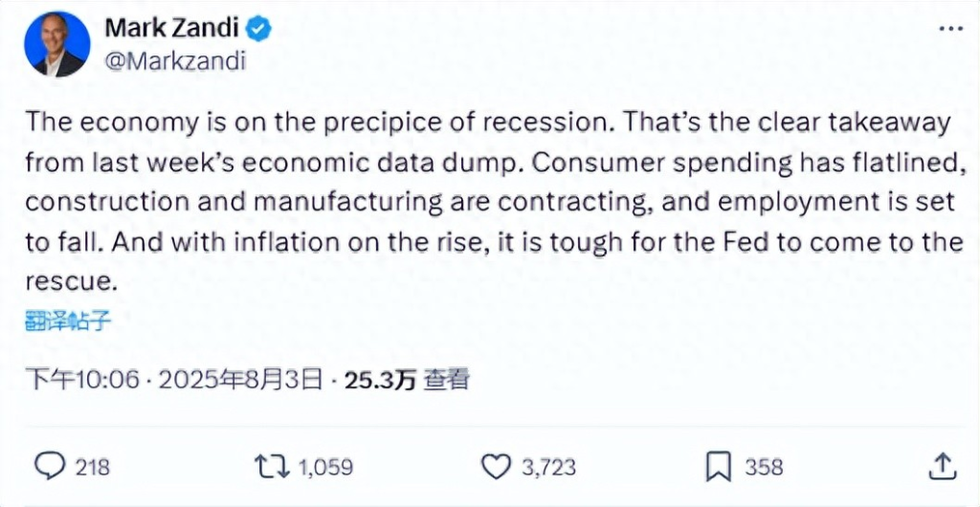Click the 2025年8月3日 post date
Screen dimensions: 980x507
point(240,379)
